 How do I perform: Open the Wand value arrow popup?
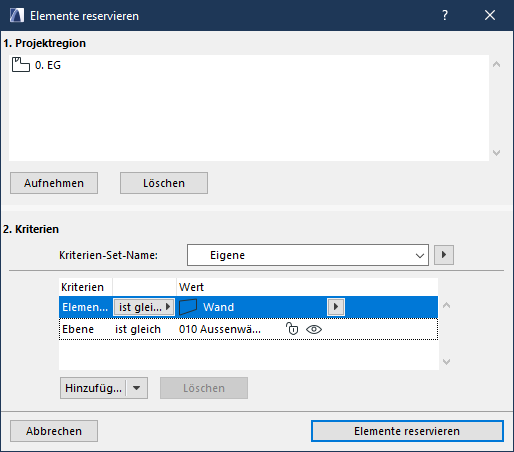pyautogui.click(x=336, y=307)
